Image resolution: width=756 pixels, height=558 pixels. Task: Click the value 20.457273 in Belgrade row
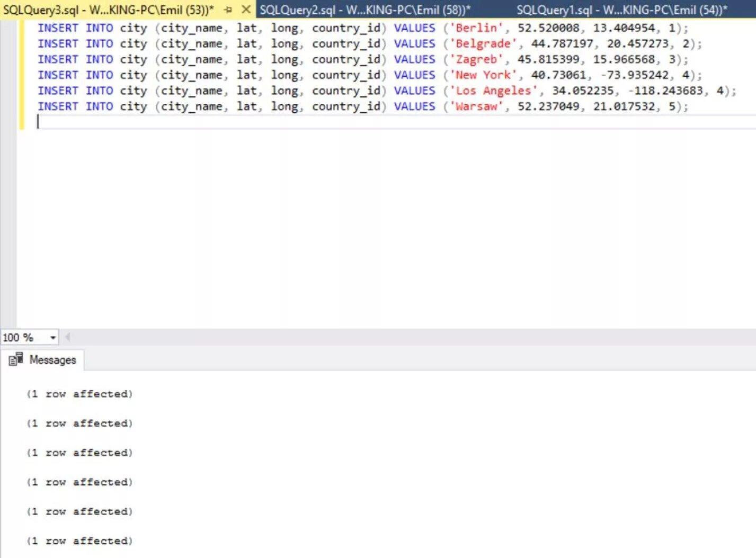638,44
